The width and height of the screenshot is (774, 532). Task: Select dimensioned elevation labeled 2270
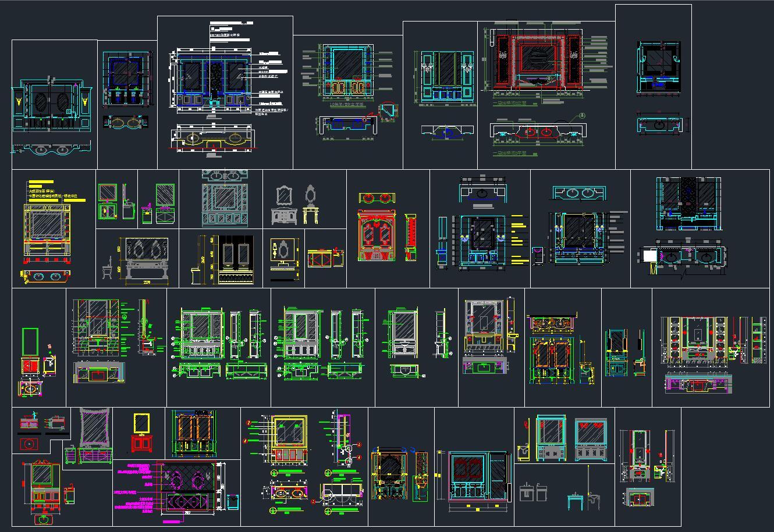[146, 261]
